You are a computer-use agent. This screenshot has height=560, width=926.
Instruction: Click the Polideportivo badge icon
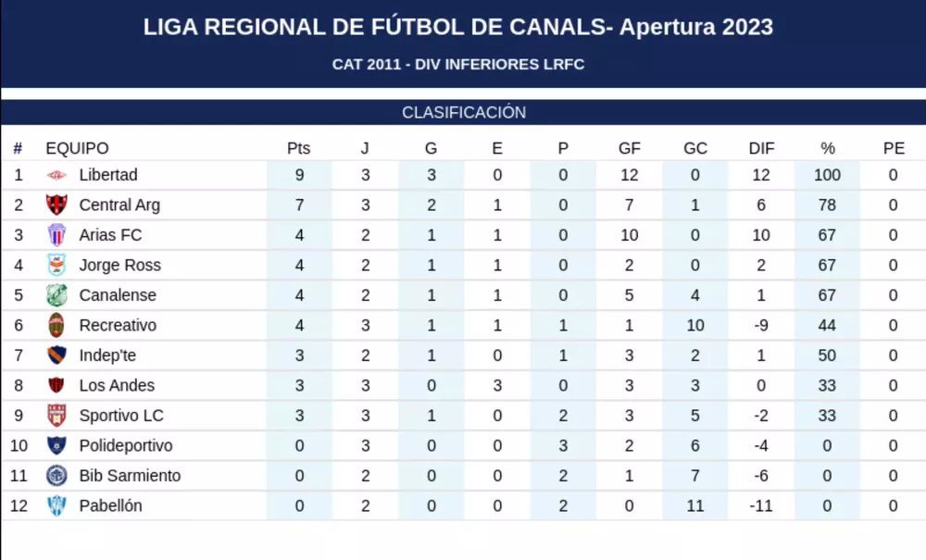(x=57, y=446)
